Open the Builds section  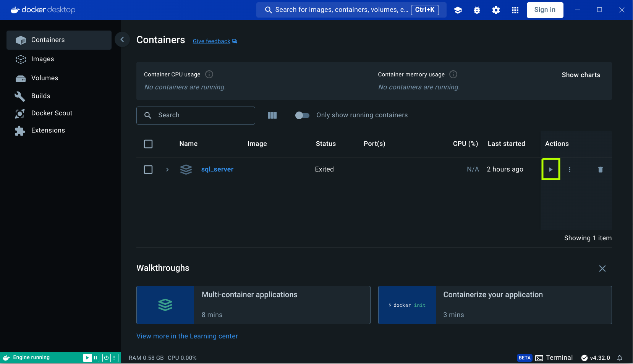40,96
